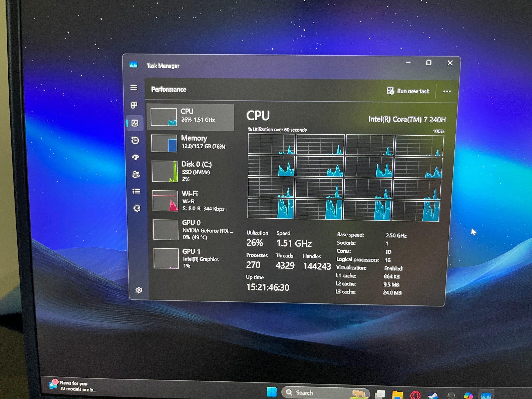Click the Threads count '4329'
The image size is (532, 399).
coord(285,265)
